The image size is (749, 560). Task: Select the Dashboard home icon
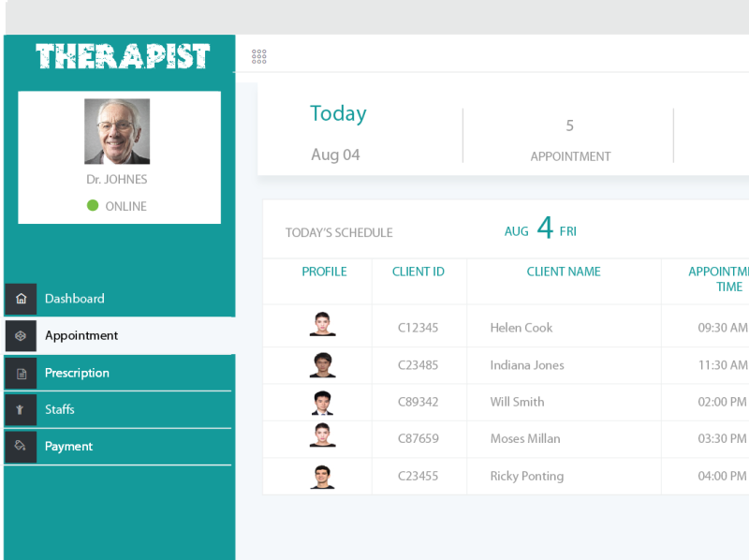coord(21,299)
